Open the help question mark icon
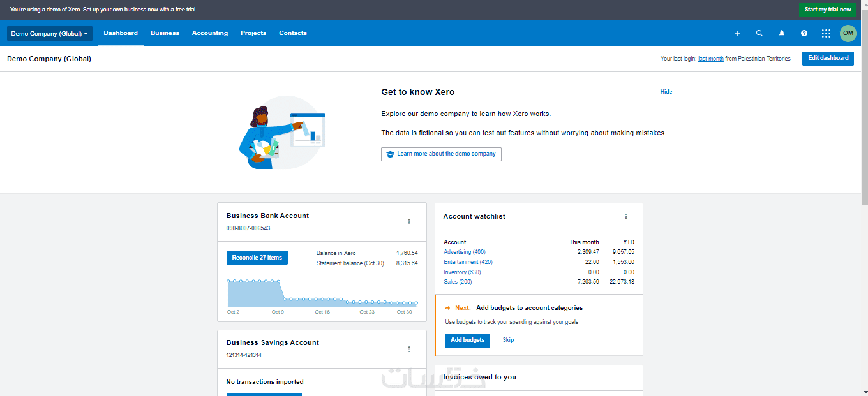868x396 pixels. pos(804,33)
